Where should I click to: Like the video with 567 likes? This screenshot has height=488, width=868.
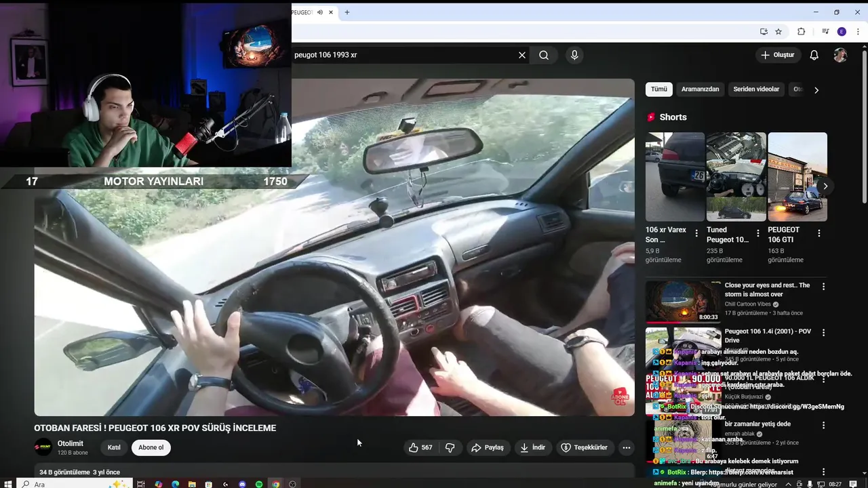[420, 447]
